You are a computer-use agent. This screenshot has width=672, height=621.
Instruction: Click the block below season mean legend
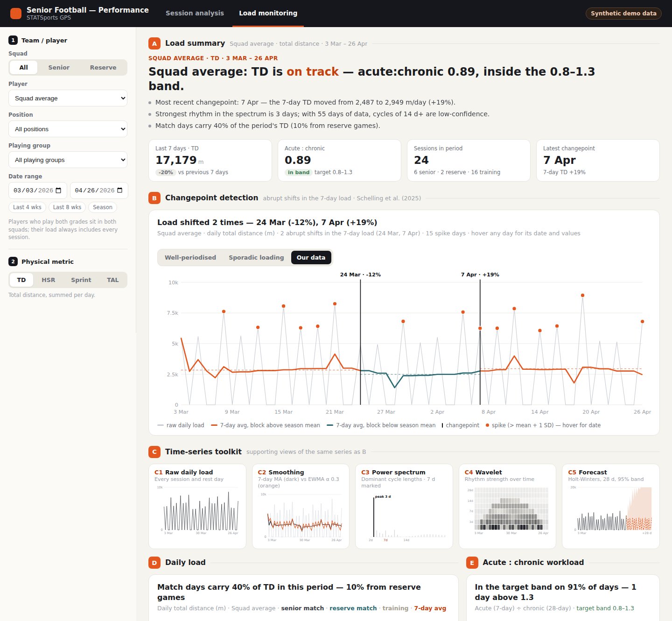coord(381,425)
